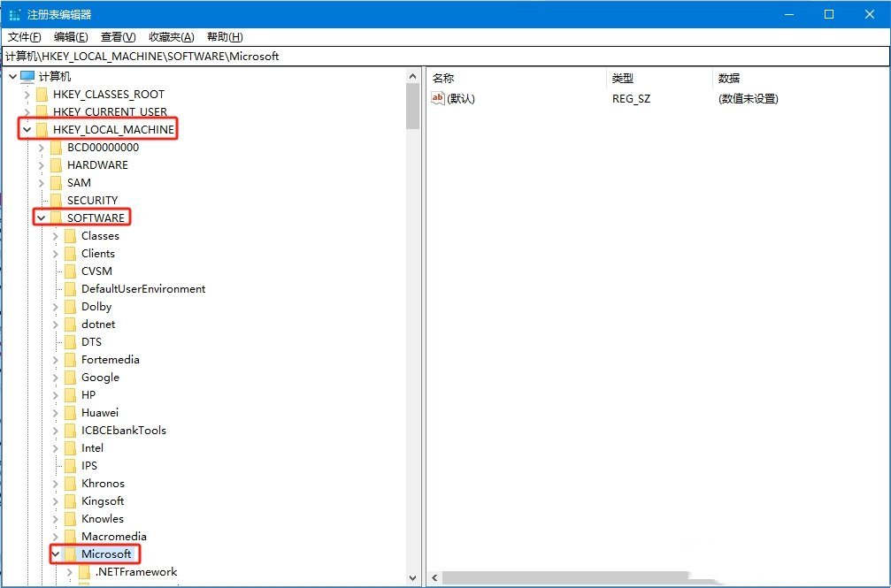Viewport: 891px width, 588px height.
Task: Click the registry path address bar
Action: pyautogui.click(x=442, y=56)
